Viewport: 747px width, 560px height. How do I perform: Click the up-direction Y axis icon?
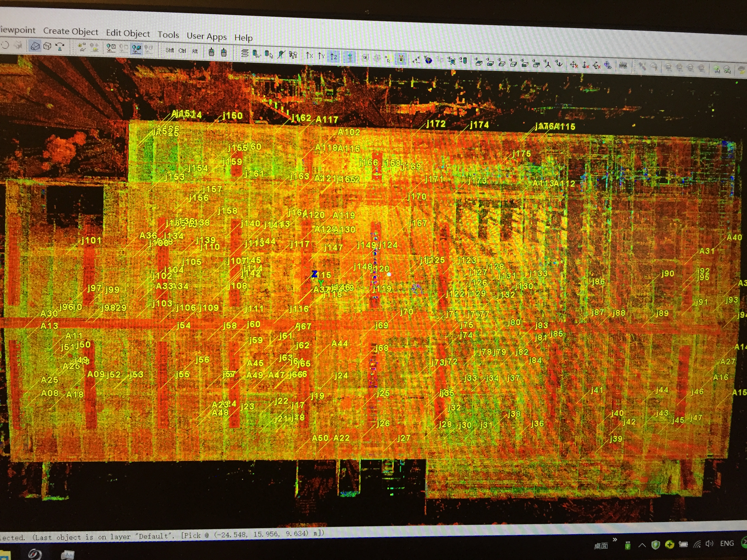[x=321, y=56]
